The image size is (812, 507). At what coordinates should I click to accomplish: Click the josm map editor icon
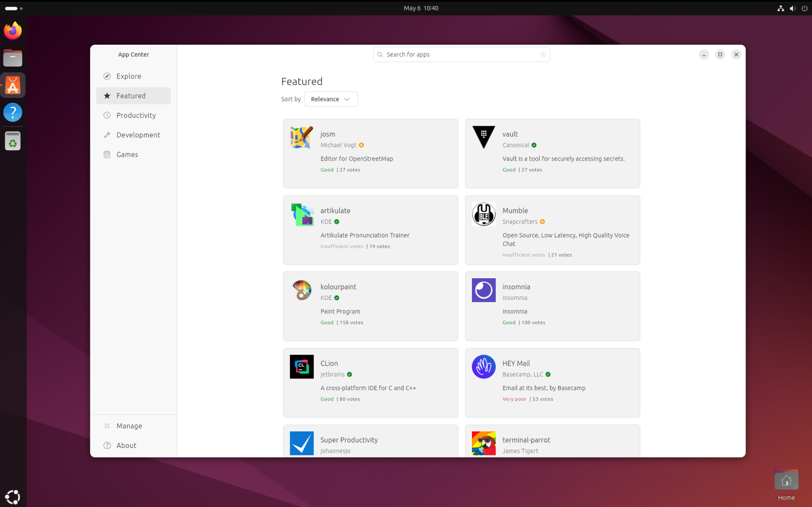coord(301,138)
